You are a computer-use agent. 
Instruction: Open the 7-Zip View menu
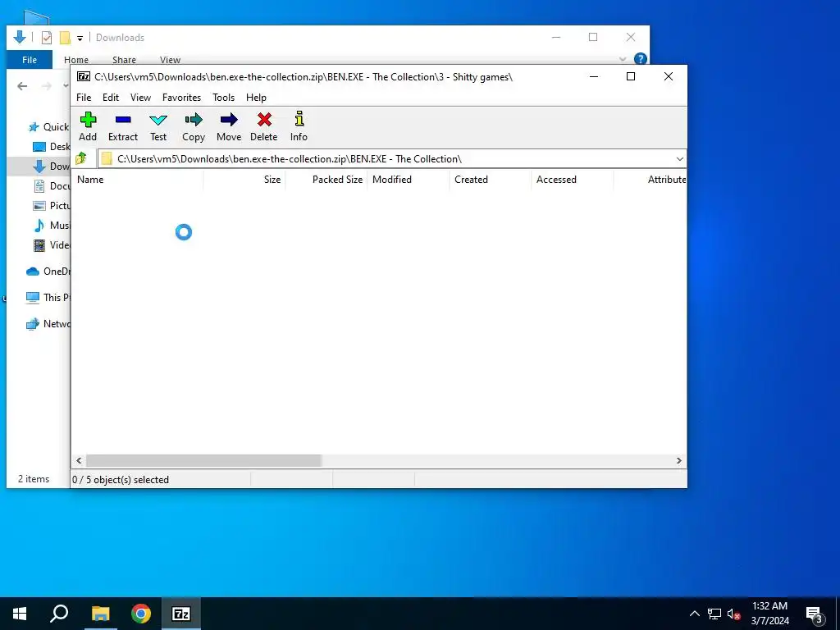point(140,98)
